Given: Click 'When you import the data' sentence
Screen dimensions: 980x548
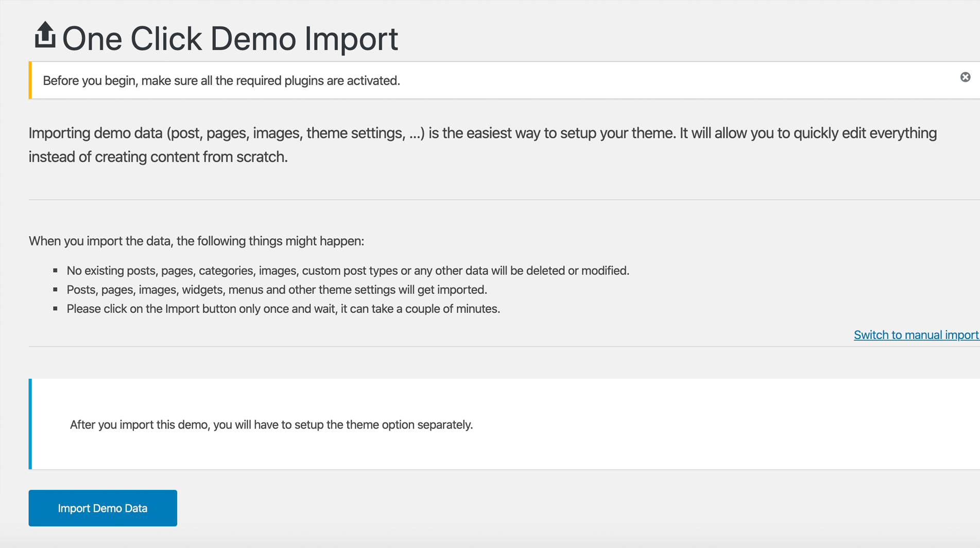Looking at the screenshot, I should [x=196, y=241].
